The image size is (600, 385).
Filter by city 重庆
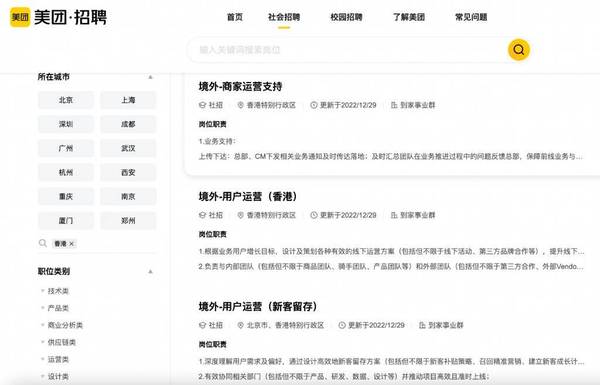[x=65, y=196]
